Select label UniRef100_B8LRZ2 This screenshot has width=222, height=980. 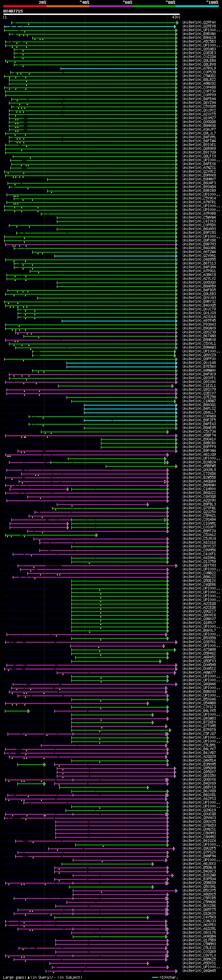(199, 80)
